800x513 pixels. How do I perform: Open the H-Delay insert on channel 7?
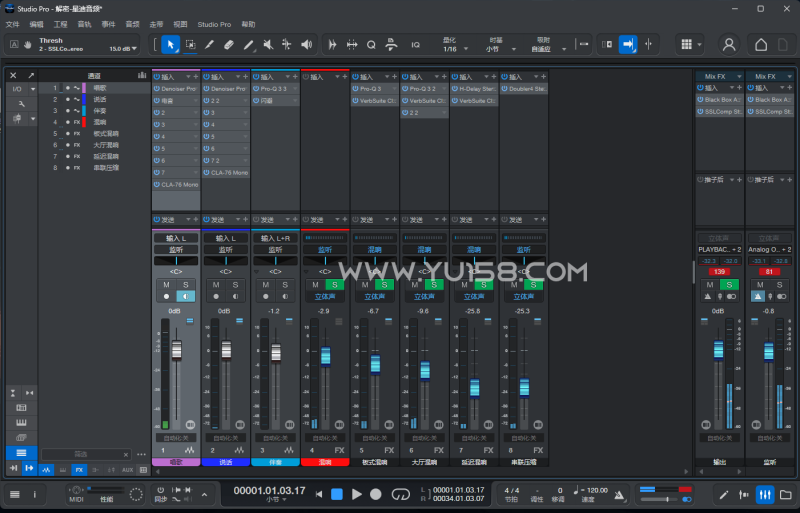(x=474, y=89)
